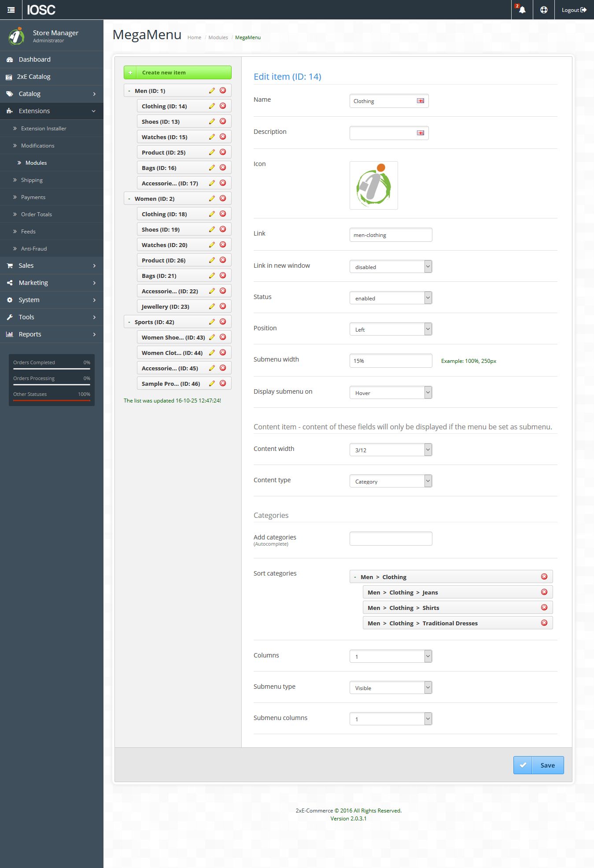Viewport: 594px width, 868px height.
Task: Delete Men (ID: 1) menu item
Action: [223, 90]
